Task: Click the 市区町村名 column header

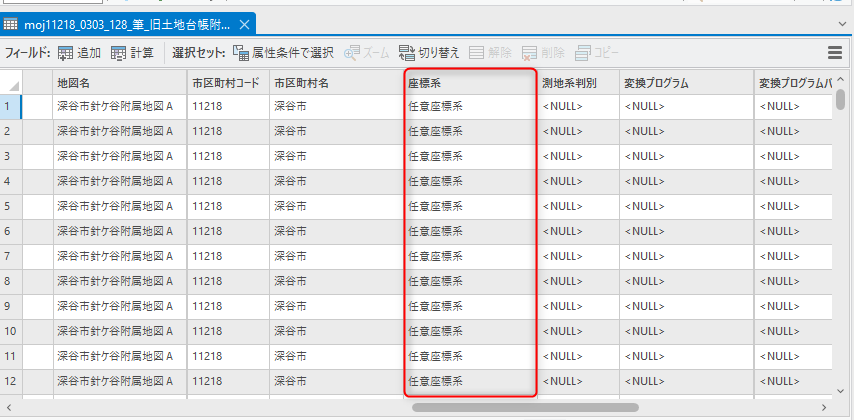Action: tap(336, 82)
